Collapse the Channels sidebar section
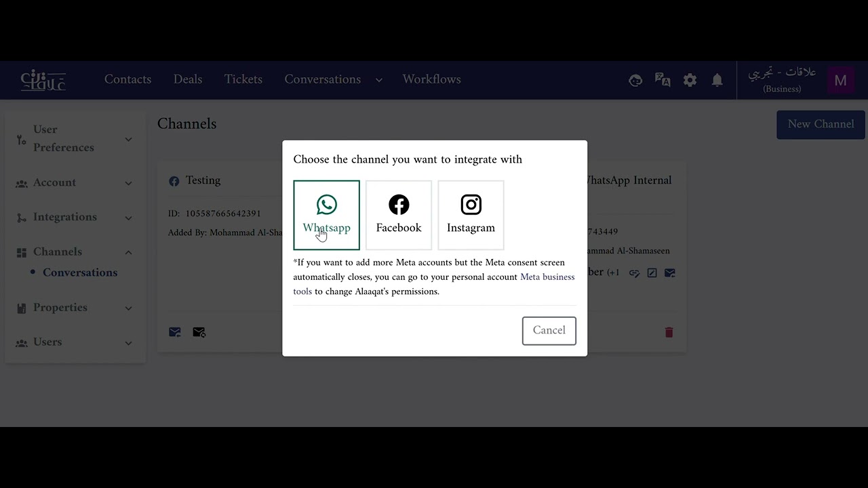The image size is (868, 488). point(75,251)
